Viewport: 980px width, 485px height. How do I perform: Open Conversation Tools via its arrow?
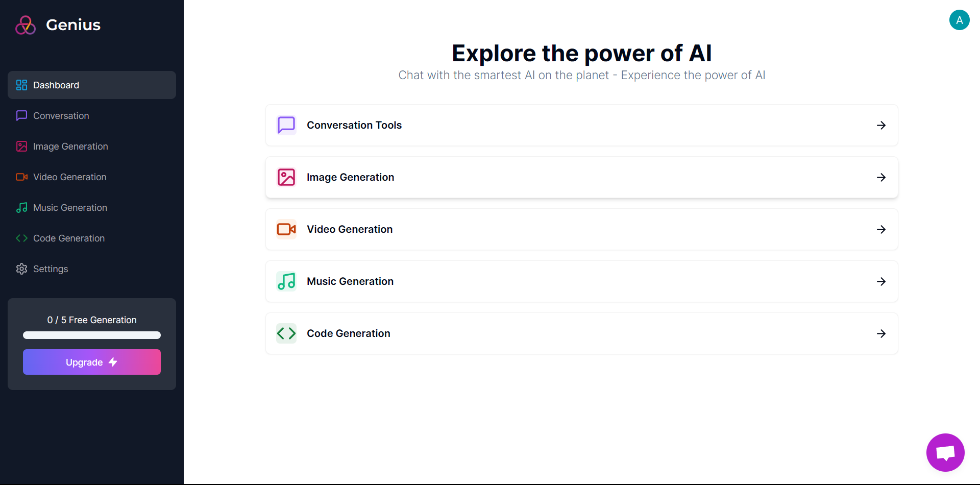click(x=881, y=125)
